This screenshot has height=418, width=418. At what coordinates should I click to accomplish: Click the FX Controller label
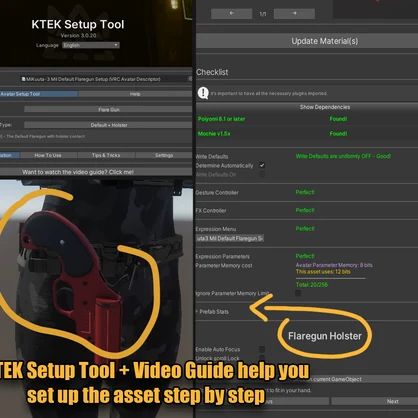pyautogui.click(x=211, y=211)
